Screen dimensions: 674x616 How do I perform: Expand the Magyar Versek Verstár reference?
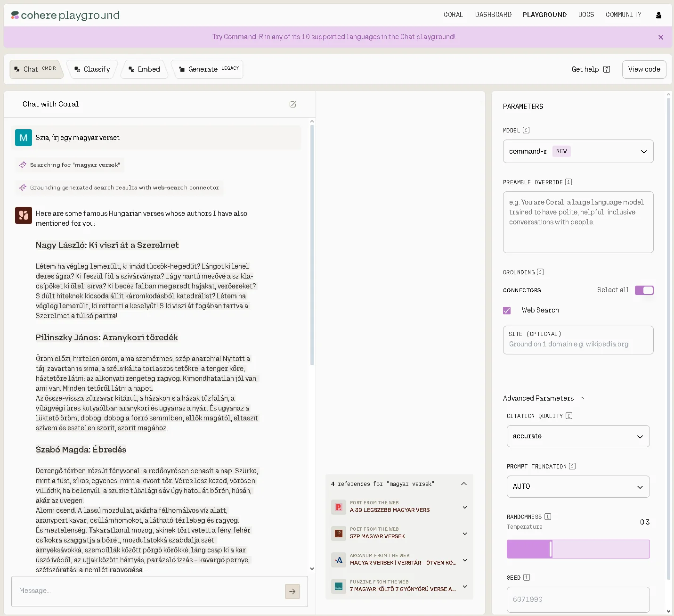(465, 560)
